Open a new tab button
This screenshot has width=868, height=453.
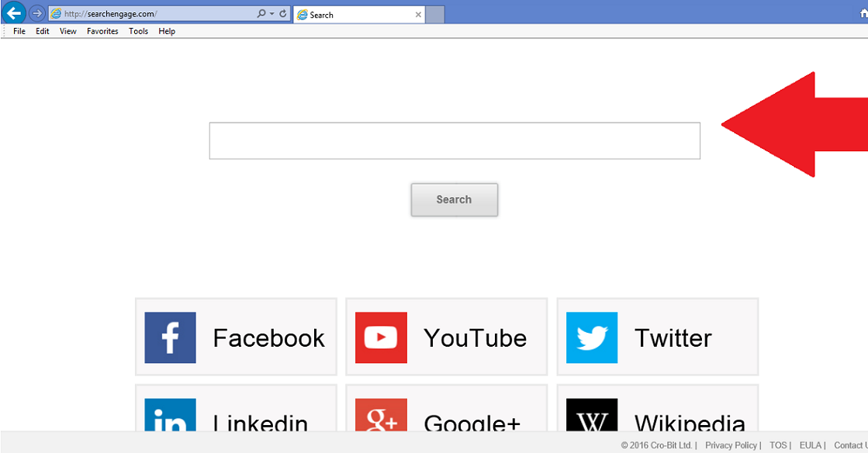(x=435, y=15)
